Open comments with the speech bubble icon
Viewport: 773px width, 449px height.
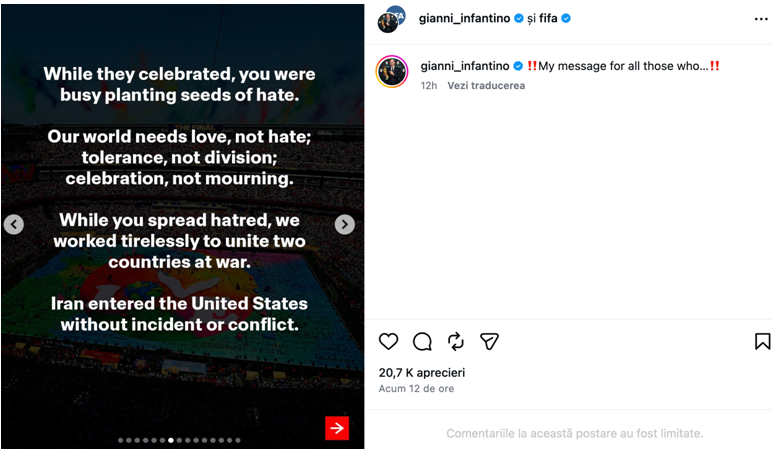422,341
